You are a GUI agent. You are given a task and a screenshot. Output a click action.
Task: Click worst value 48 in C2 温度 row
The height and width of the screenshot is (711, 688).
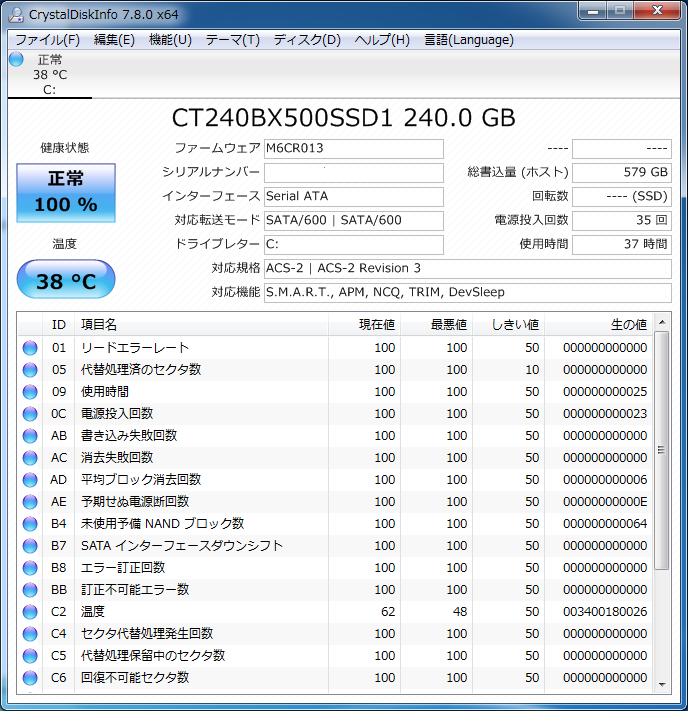click(460, 612)
